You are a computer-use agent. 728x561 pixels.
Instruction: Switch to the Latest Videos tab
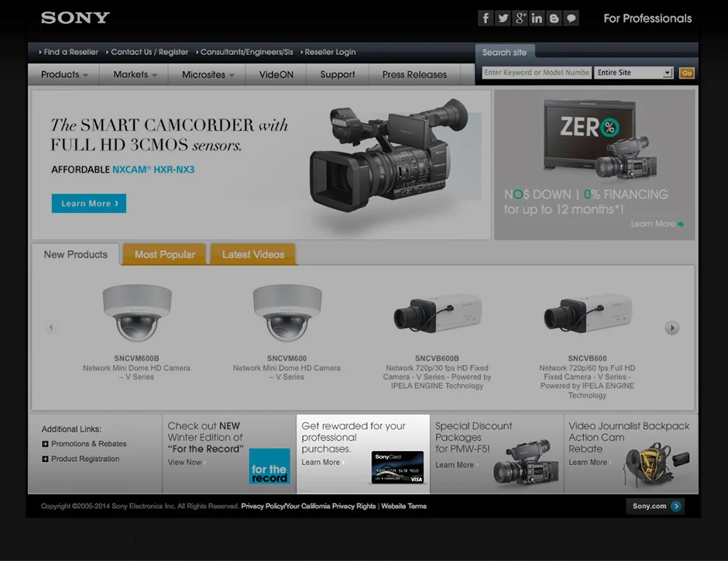(253, 254)
